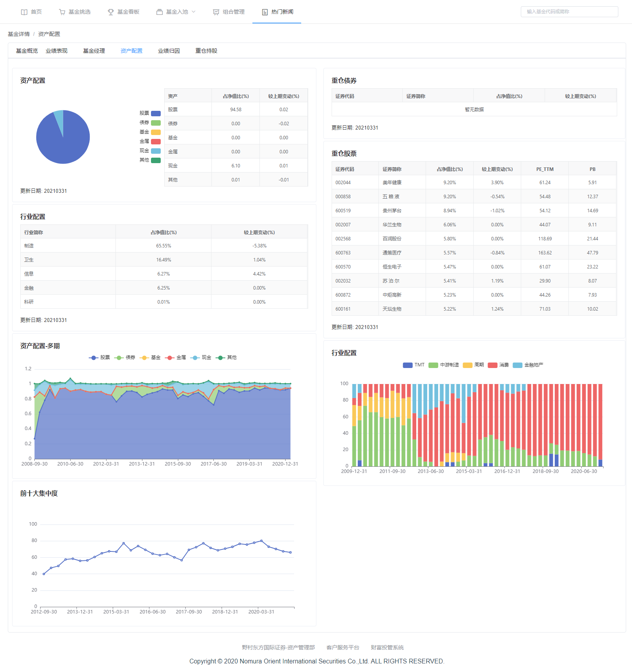Click stock code 600872 in 重仓股票 table
The height and width of the screenshot is (672, 632).
[343, 295]
